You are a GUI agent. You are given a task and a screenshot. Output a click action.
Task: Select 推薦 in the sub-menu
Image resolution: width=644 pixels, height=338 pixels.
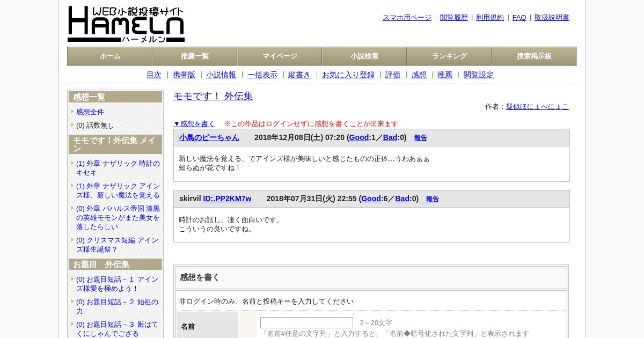coord(445,75)
